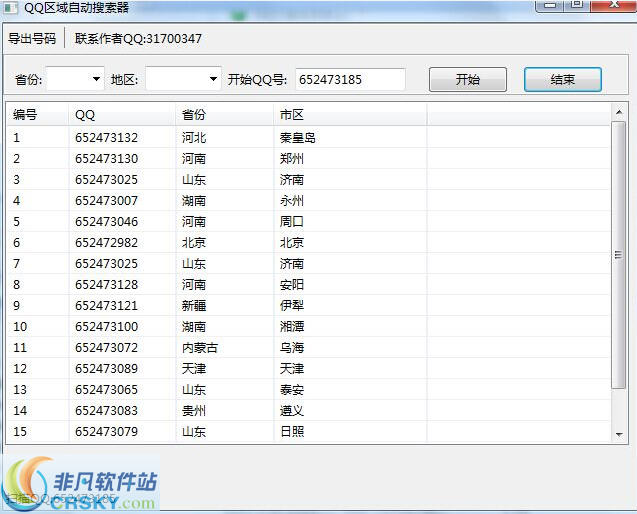
Task: Click the 贵州 province cell
Action: [194, 411]
